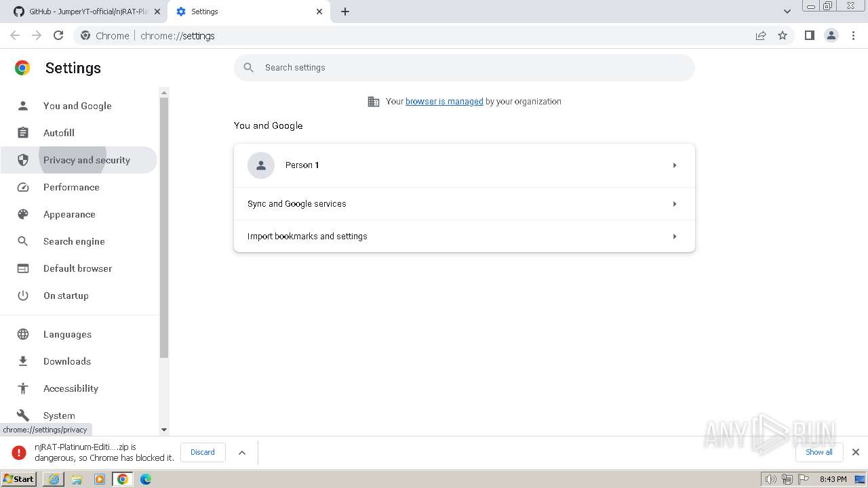This screenshot has height=488, width=868.
Task: Open the Person 1 profile row
Action: 465,165
